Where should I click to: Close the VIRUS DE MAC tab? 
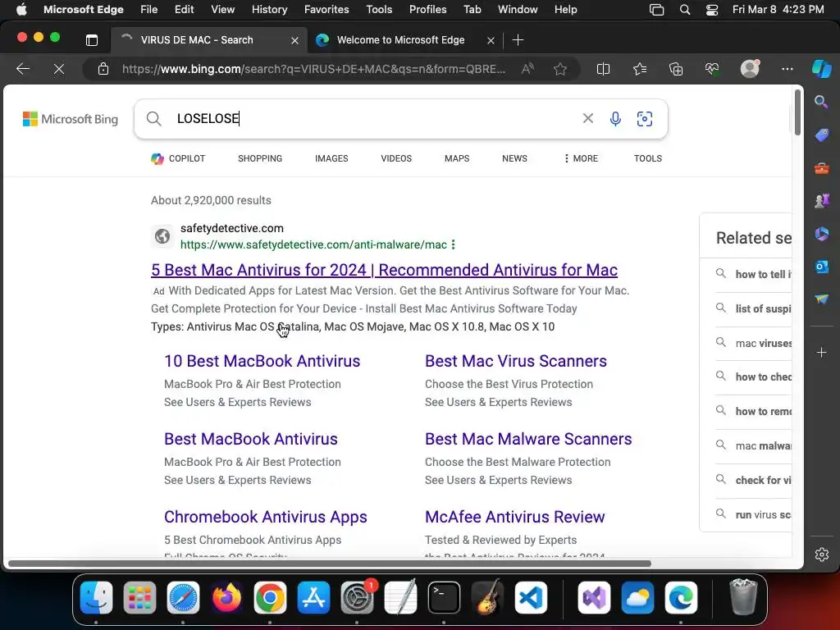(x=294, y=40)
